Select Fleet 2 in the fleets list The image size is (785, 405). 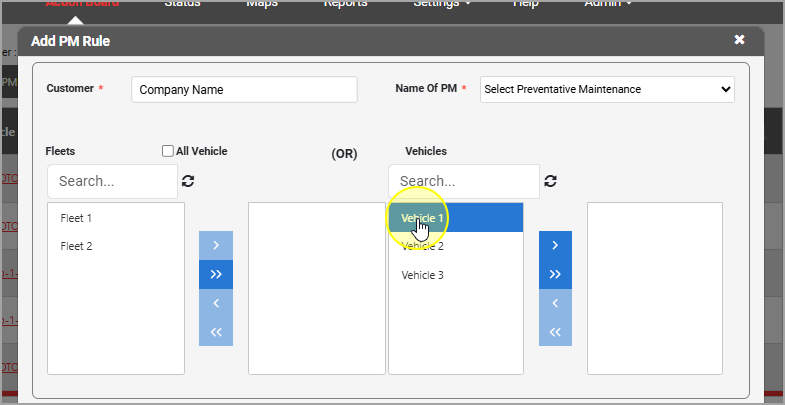(x=76, y=246)
